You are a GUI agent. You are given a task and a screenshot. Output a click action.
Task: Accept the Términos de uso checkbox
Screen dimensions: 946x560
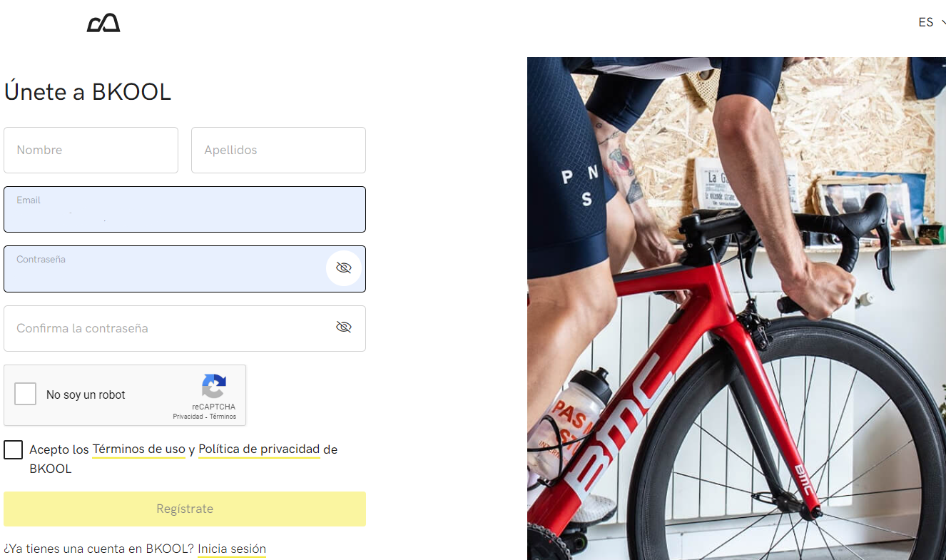pos(13,449)
